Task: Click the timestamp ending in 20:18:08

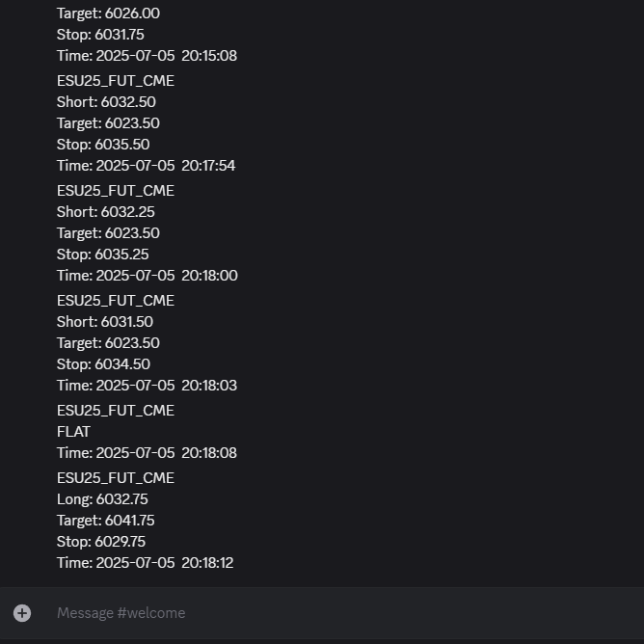Action: tap(147, 453)
